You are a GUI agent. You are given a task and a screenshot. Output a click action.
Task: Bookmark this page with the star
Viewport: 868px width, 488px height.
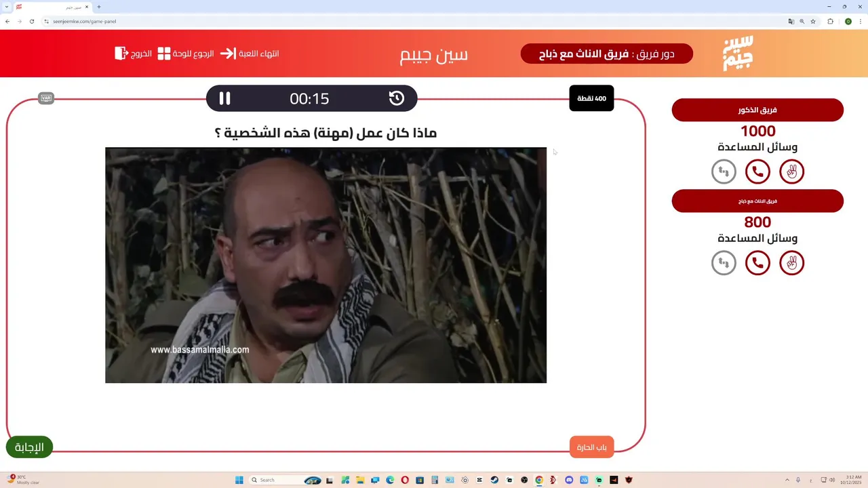tap(813, 21)
